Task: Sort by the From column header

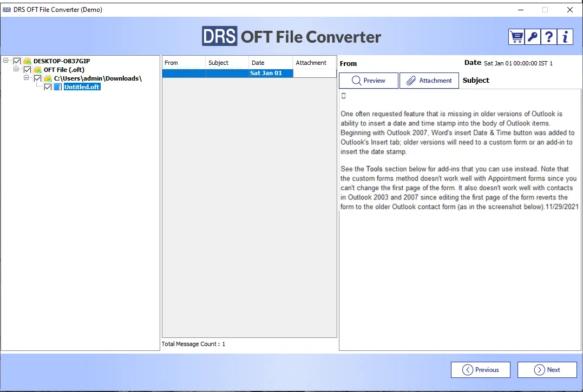Action: pos(184,63)
